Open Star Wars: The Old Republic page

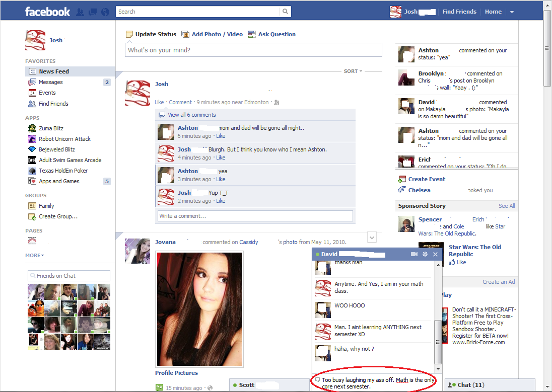click(x=474, y=251)
